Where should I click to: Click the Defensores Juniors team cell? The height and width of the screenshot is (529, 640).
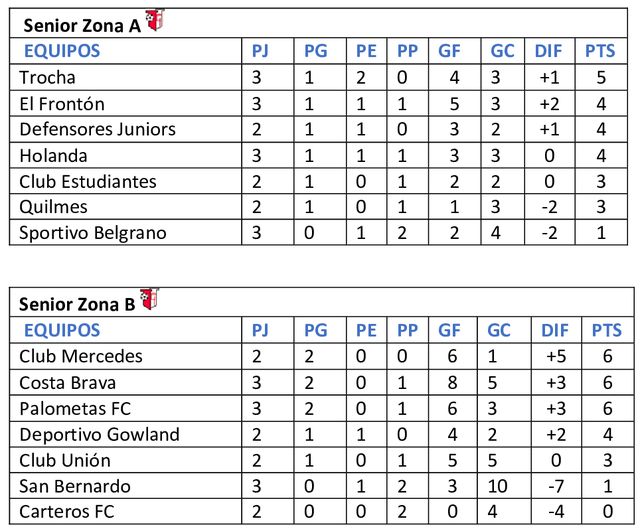point(98,129)
